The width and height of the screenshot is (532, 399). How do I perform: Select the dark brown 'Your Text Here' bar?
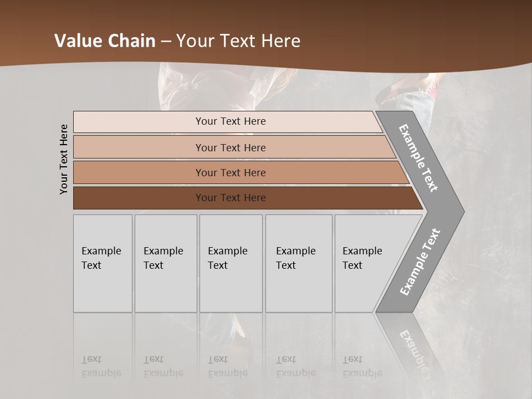click(x=230, y=198)
